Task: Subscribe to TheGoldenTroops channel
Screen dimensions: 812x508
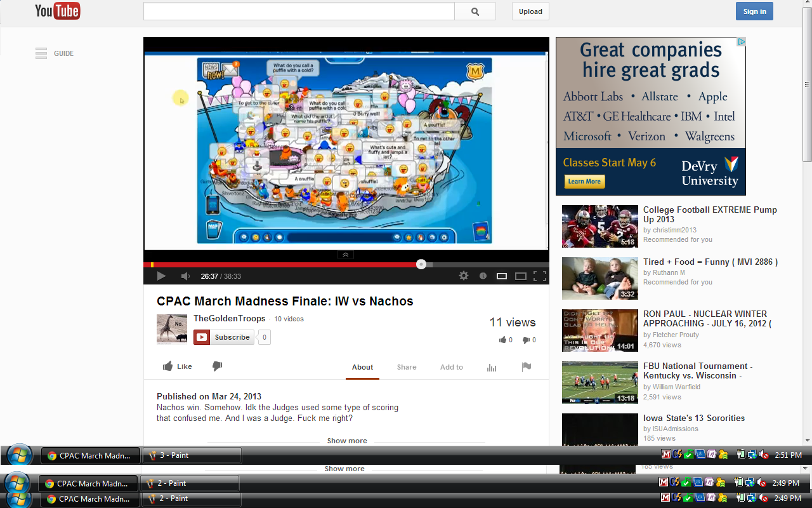Action: click(225, 337)
